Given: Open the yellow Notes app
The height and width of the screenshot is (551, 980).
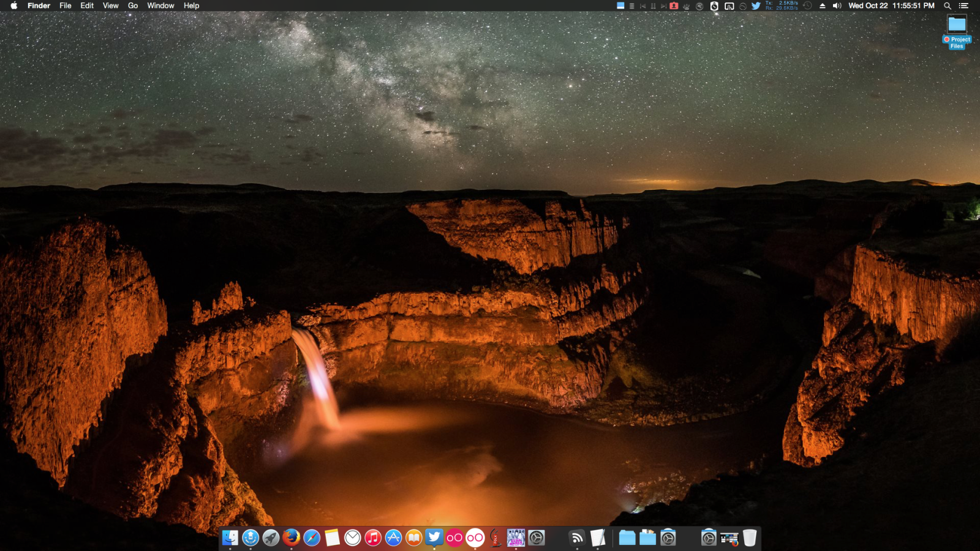Looking at the screenshot, I should 332,538.
